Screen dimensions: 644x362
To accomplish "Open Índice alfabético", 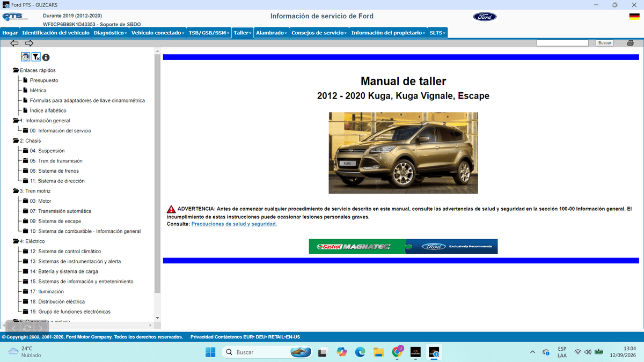I will point(48,110).
